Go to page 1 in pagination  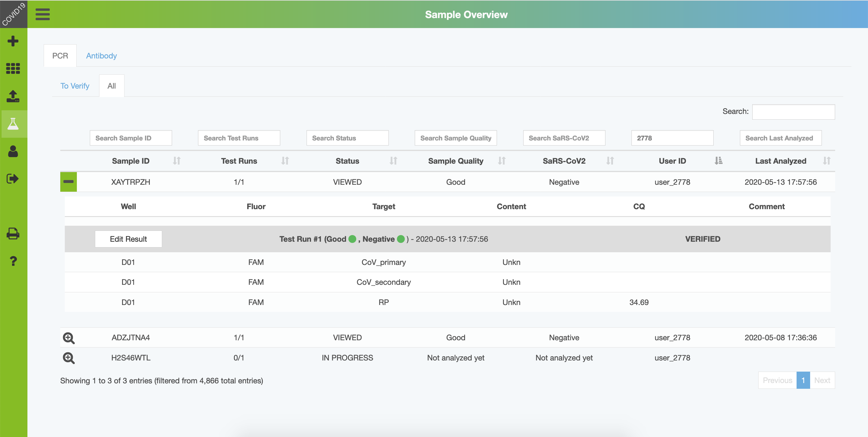click(803, 380)
